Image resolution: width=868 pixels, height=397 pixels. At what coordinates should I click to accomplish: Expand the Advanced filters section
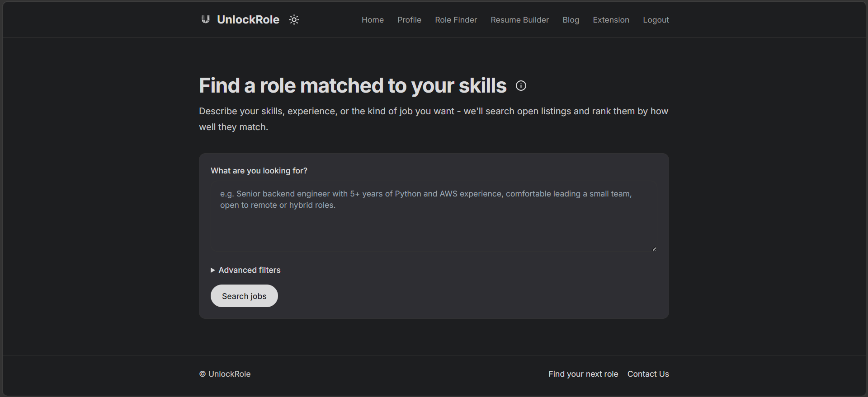tap(245, 270)
